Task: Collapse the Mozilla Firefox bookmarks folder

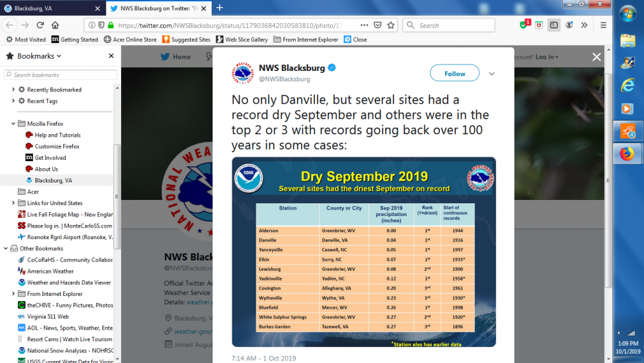Action: pos(13,123)
